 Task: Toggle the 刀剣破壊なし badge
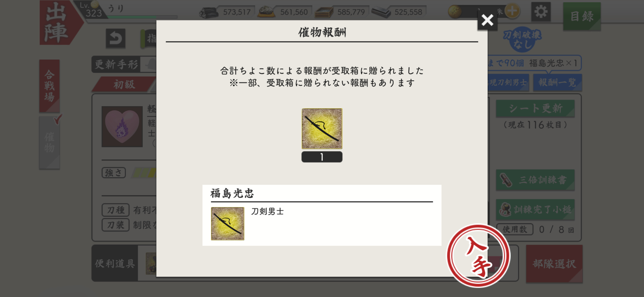click(522, 40)
